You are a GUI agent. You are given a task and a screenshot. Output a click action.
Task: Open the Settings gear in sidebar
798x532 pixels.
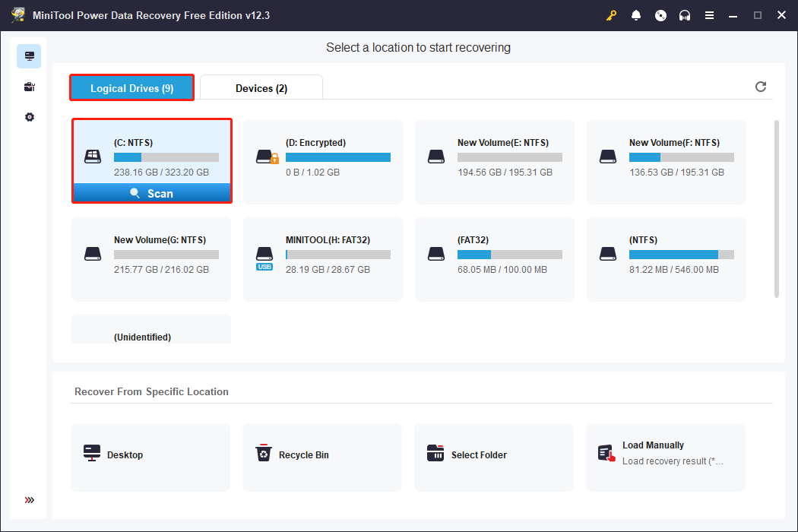click(x=29, y=117)
